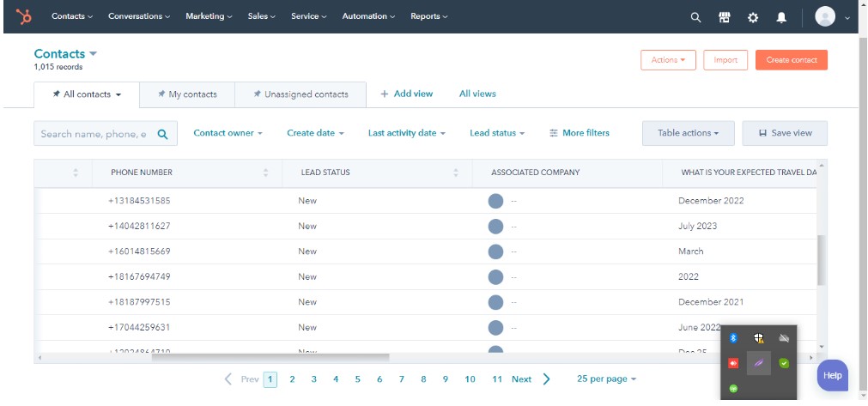Expand the Contact owner filter
This screenshot has width=868, height=406.
(228, 133)
